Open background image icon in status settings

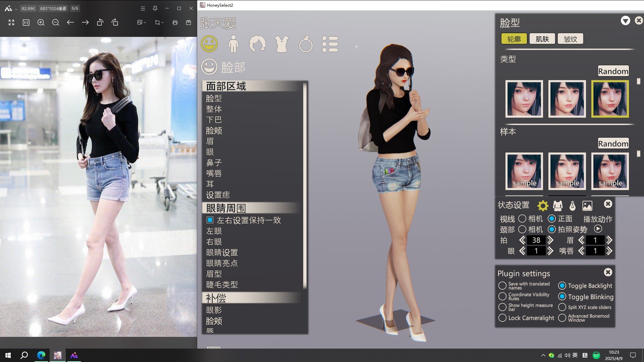coord(587,205)
